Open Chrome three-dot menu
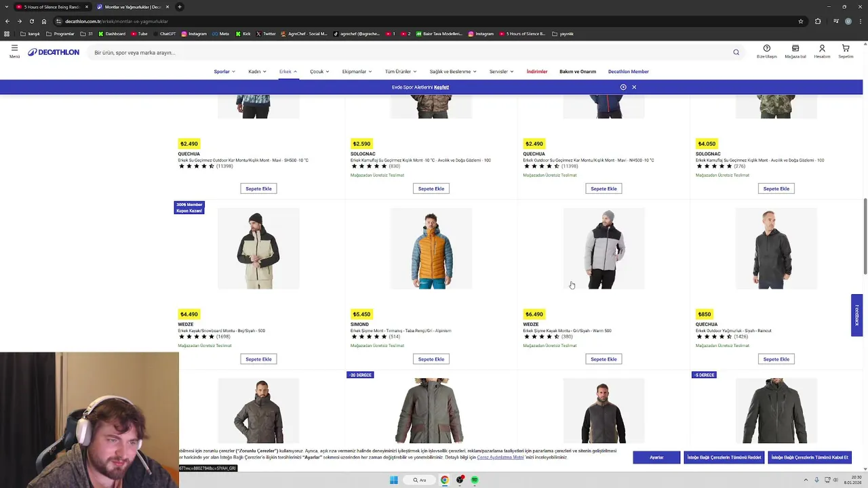868x488 pixels. tap(859, 21)
